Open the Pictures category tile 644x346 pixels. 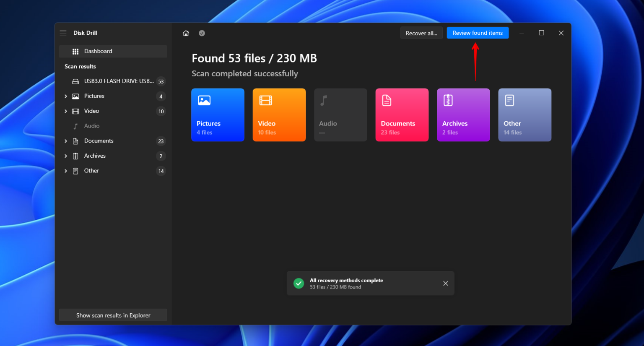tap(218, 114)
